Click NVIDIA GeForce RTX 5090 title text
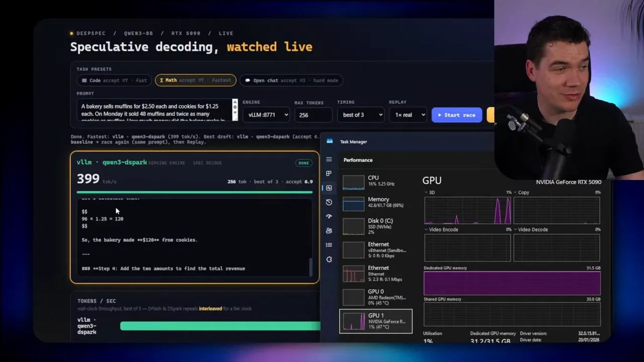The width and height of the screenshot is (644, 362). pyautogui.click(x=569, y=182)
